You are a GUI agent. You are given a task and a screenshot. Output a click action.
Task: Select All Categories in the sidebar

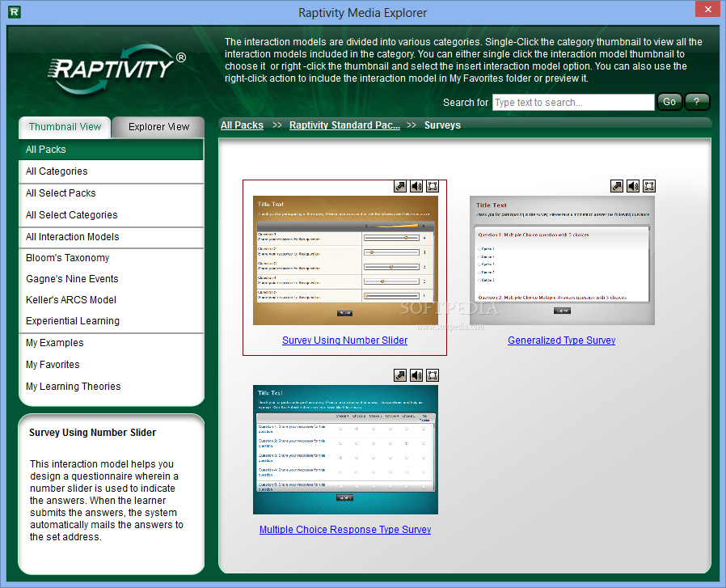pos(111,171)
